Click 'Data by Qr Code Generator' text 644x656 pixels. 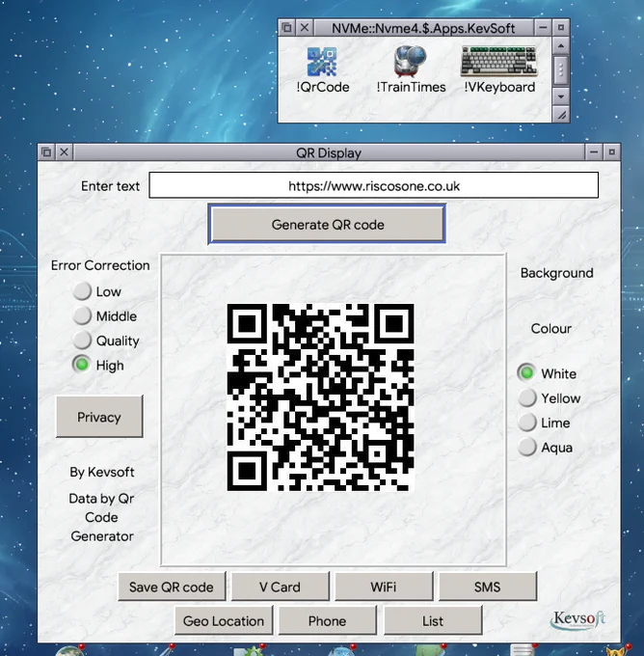[102, 517]
